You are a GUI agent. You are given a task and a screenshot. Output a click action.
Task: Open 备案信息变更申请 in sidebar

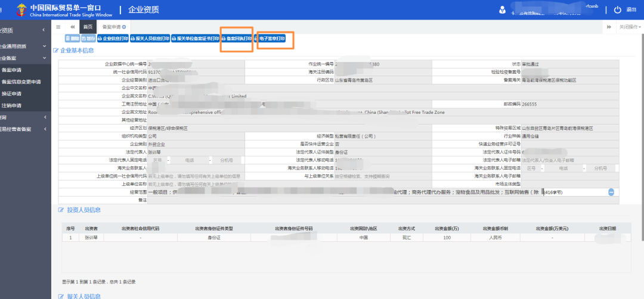pyautogui.click(x=21, y=82)
